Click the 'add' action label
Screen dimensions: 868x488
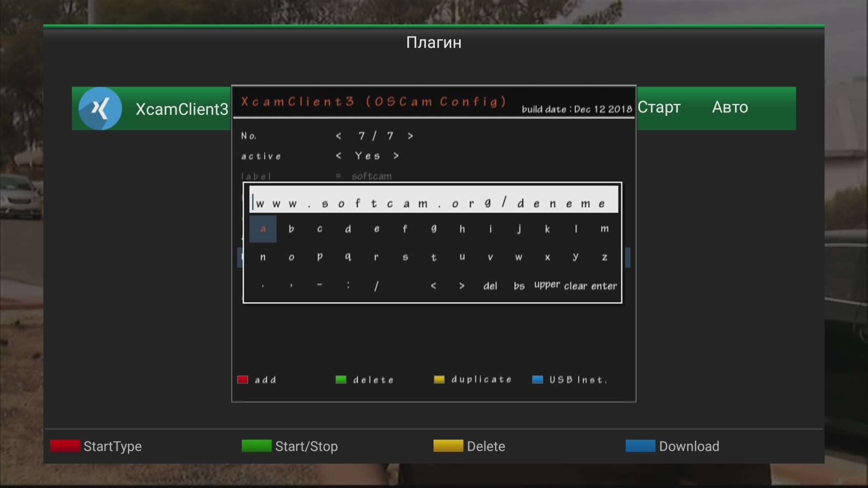click(x=265, y=380)
